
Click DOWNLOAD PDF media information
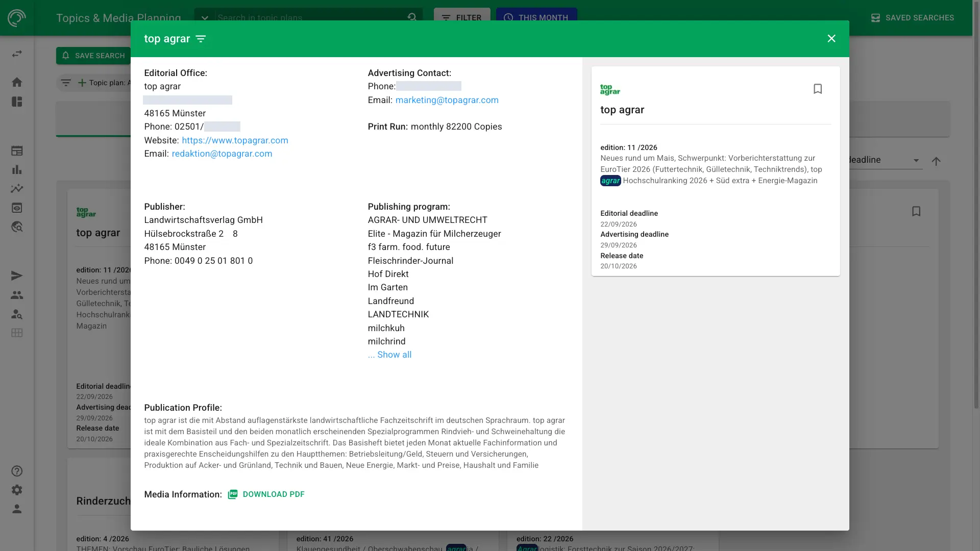(274, 494)
